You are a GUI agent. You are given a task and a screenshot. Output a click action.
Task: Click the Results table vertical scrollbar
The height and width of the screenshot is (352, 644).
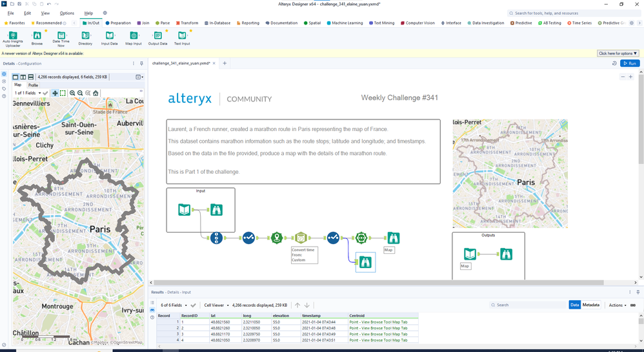[x=641, y=320]
